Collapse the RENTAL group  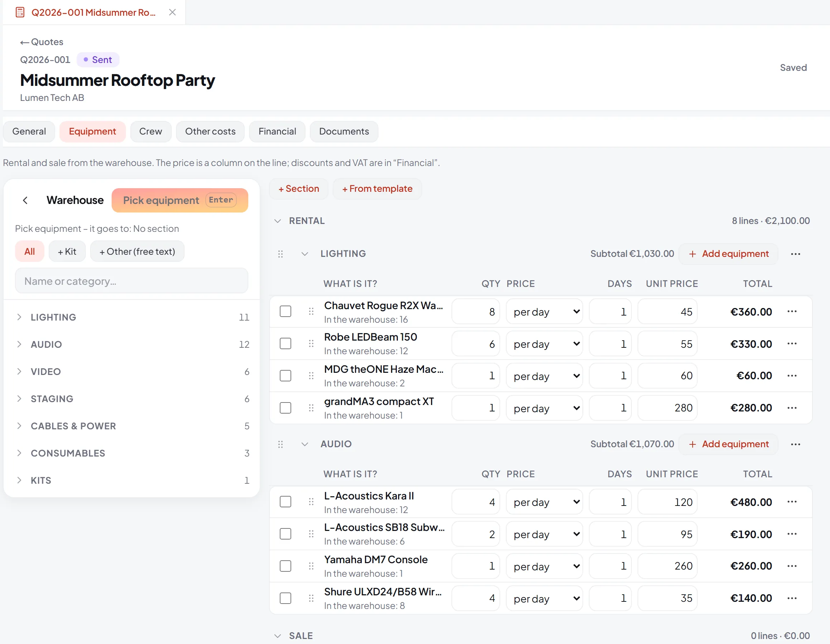tap(278, 221)
